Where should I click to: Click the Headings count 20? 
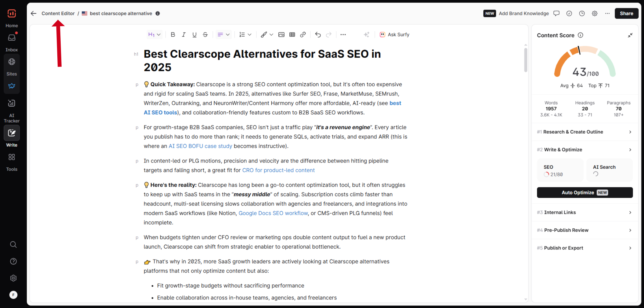pyautogui.click(x=585, y=109)
